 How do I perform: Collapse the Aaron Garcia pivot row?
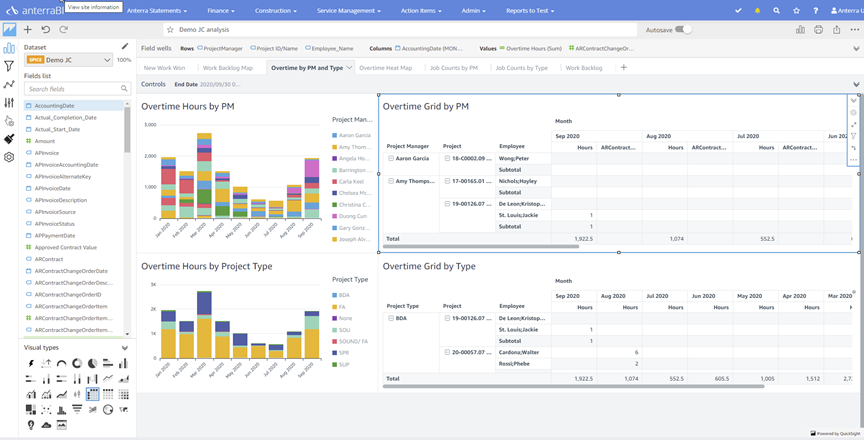391,158
